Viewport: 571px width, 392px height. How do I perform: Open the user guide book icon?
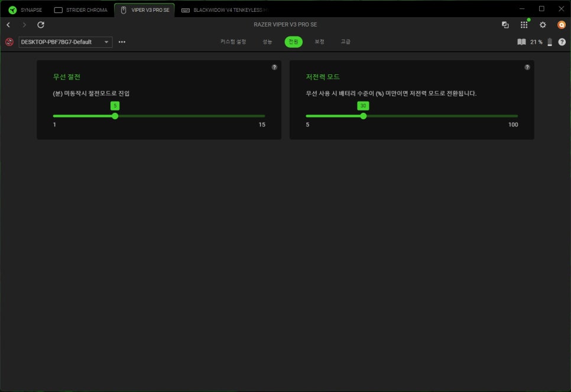pos(521,42)
